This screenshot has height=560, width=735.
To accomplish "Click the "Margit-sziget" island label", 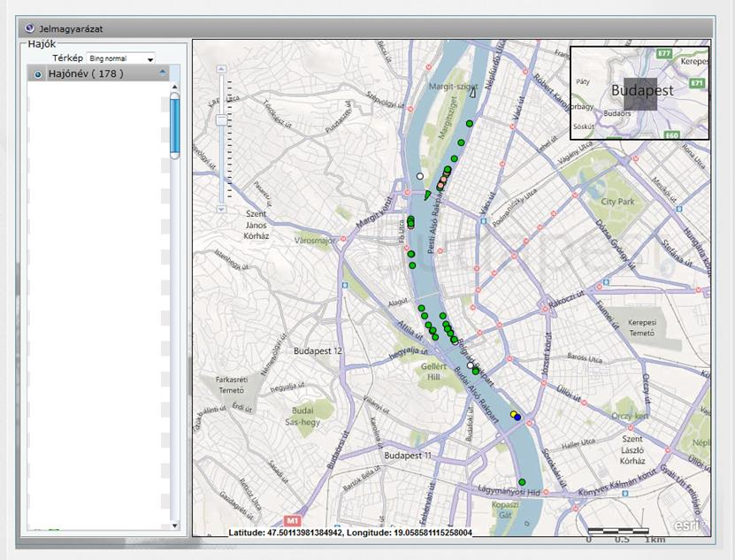I will pyautogui.click(x=453, y=87).
